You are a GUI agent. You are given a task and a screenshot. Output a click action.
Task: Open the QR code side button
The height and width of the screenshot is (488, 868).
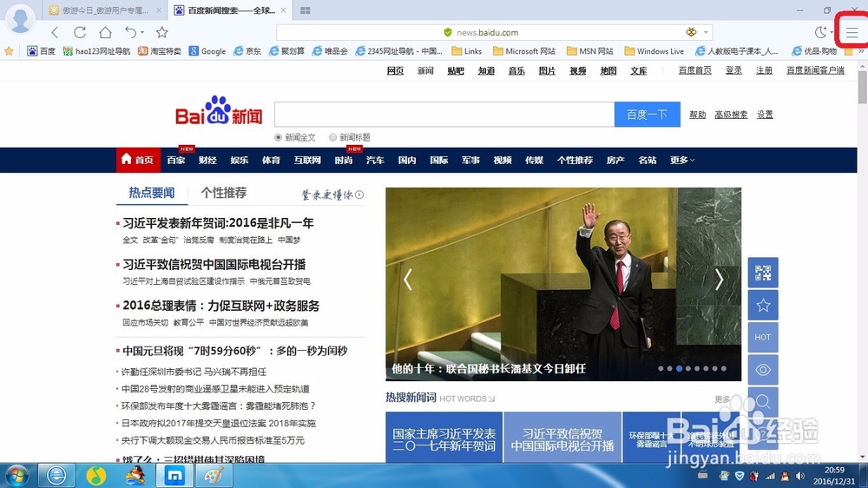pyautogui.click(x=763, y=273)
